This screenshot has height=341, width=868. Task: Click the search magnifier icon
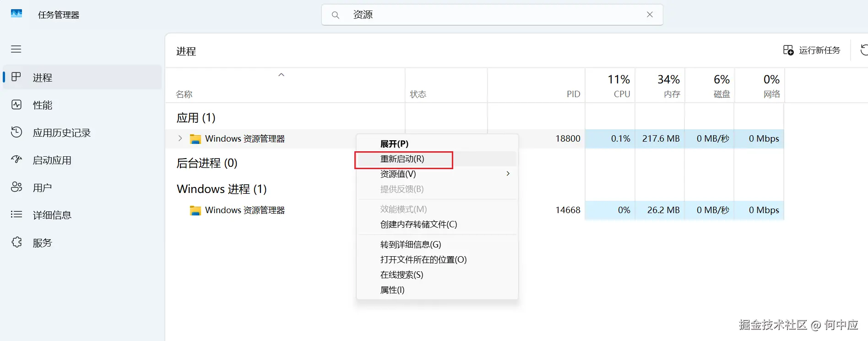coord(336,15)
